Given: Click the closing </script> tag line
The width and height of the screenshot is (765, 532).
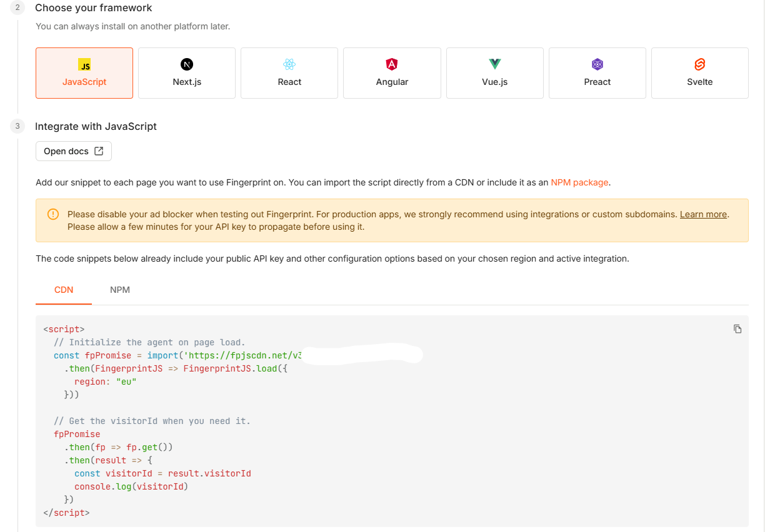Looking at the screenshot, I should tap(66, 513).
